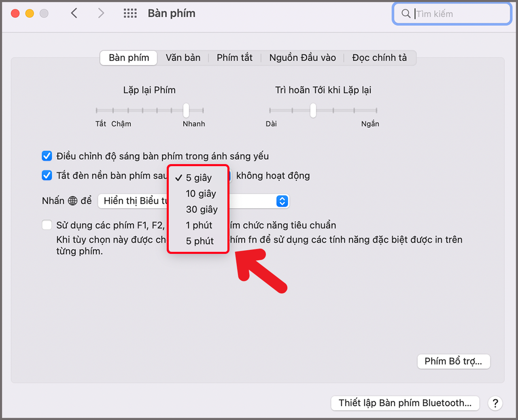Open Thiết lập Bàn phím Bluetooth... button
Viewport: 518px width, 420px height.
405,403
